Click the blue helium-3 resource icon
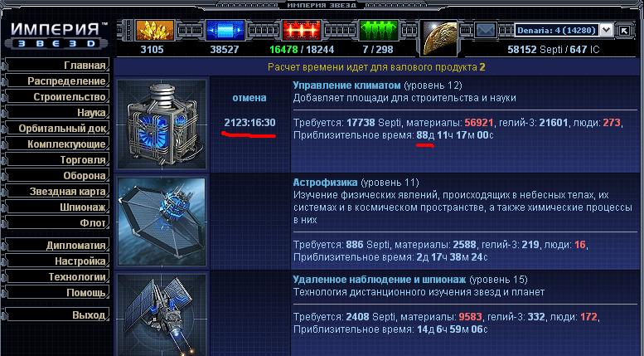 [x=225, y=30]
